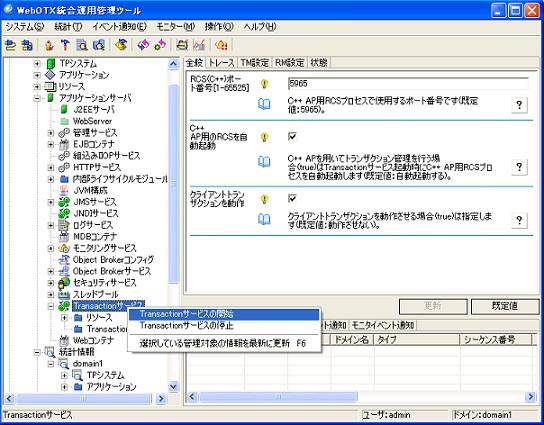Expand the リソース node under Transactionサービス

pyautogui.click(x=64, y=318)
